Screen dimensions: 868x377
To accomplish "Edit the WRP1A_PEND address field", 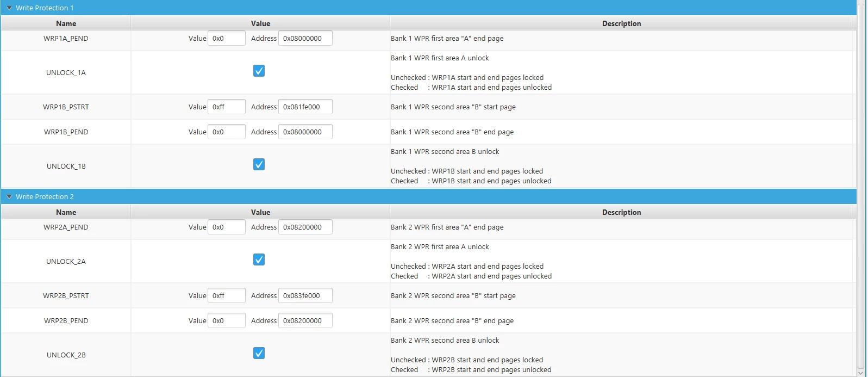I will point(305,38).
